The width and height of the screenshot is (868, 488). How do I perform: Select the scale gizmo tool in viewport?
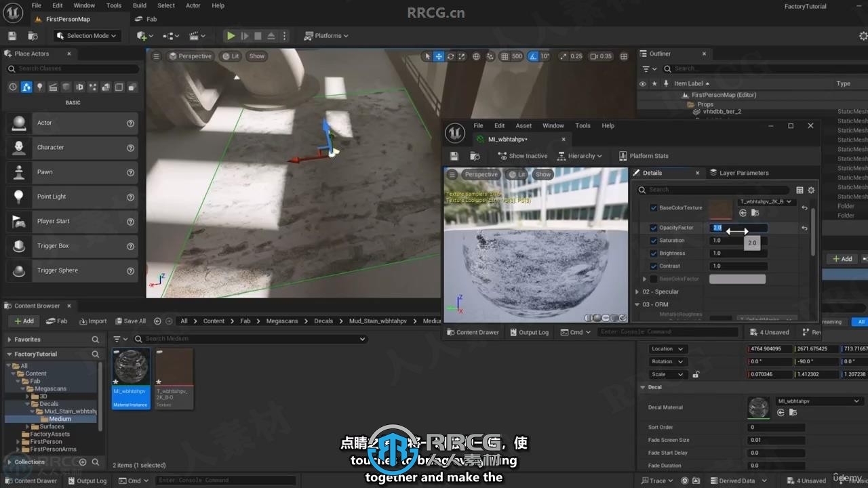pyautogui.click(x=461, y=56)
